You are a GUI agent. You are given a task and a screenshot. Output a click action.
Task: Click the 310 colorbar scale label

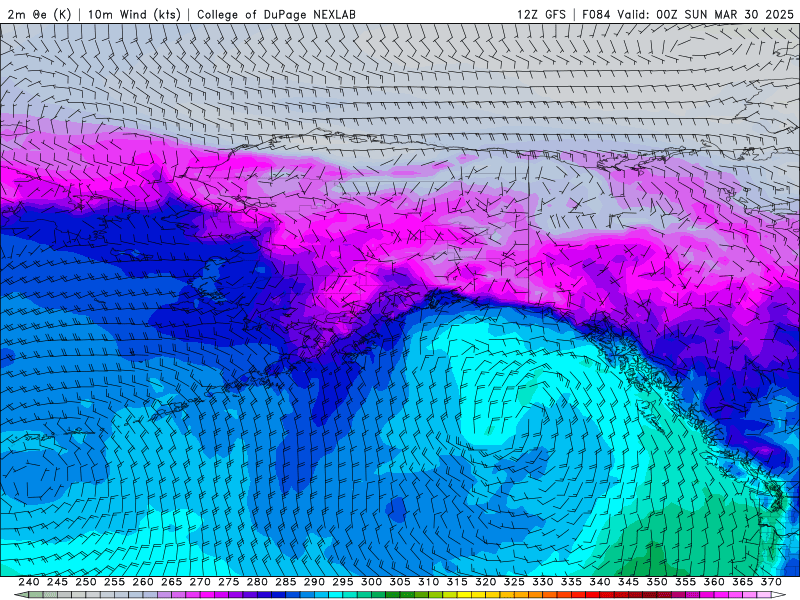click(x=429, y=582)
